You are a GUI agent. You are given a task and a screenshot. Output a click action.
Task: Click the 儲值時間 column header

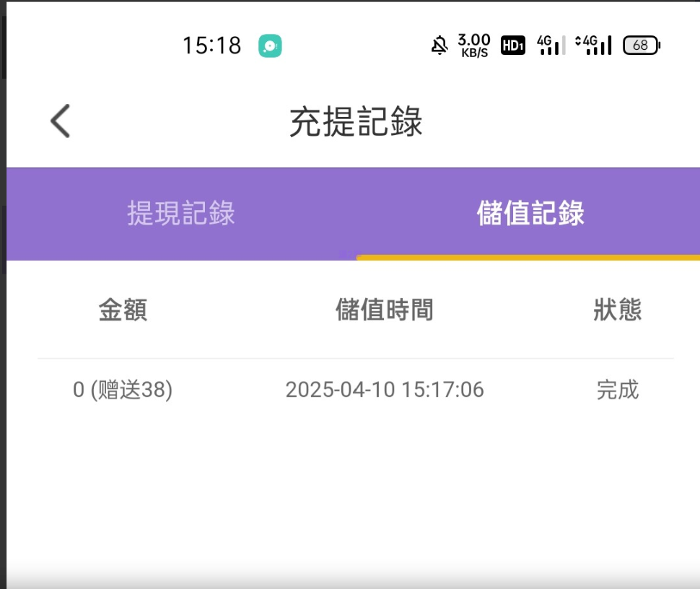pyautogui.click(x=385, y=310)
